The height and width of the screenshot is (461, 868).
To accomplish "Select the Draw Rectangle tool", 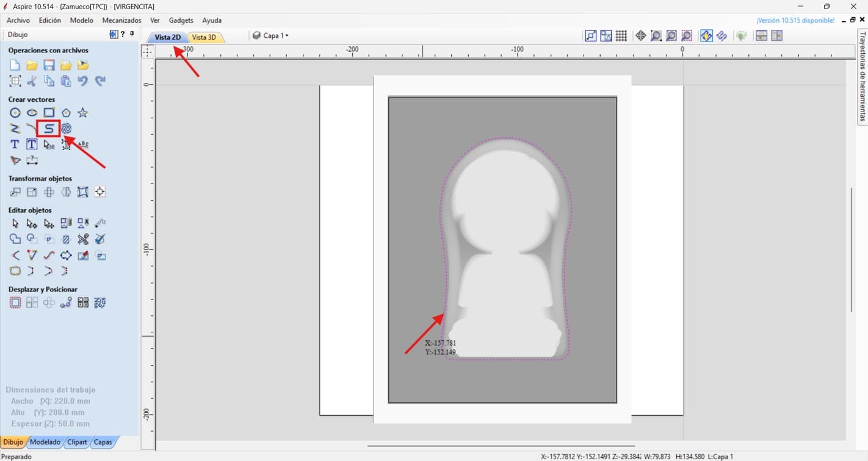I will point(49,113).
